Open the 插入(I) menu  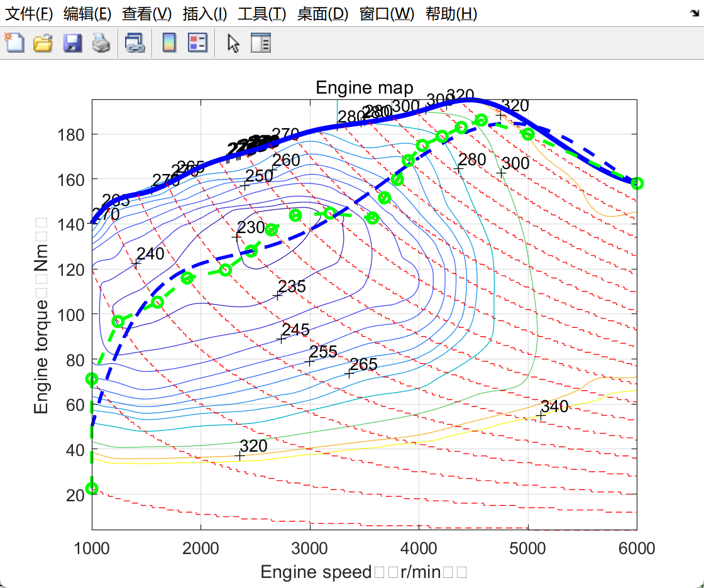click(x=204, y=14)
